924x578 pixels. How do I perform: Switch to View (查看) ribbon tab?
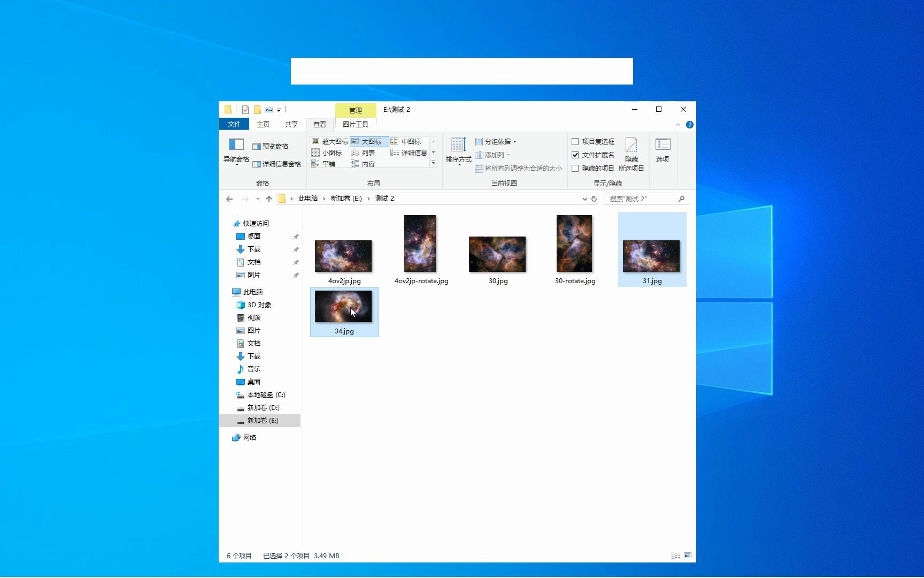[320, 124]
